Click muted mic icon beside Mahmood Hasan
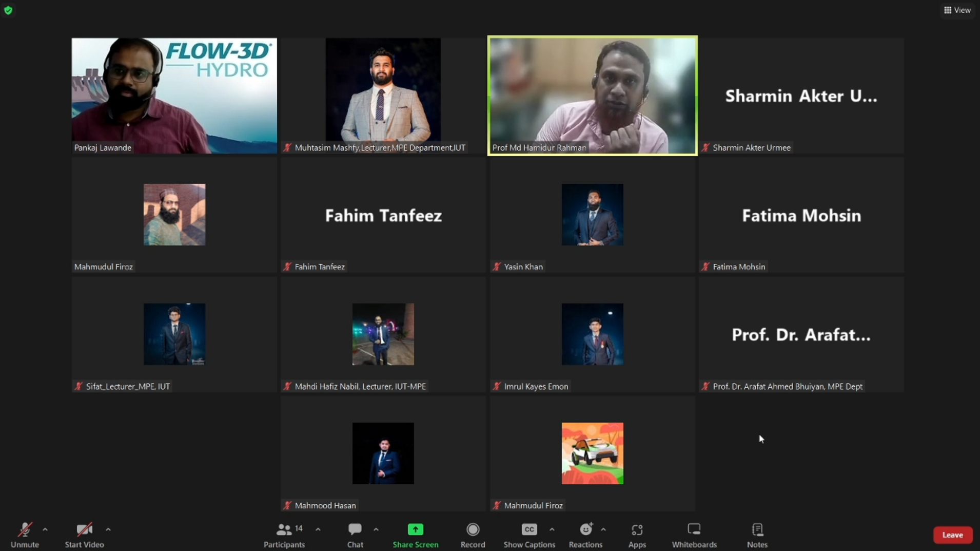 click(287, 505)
